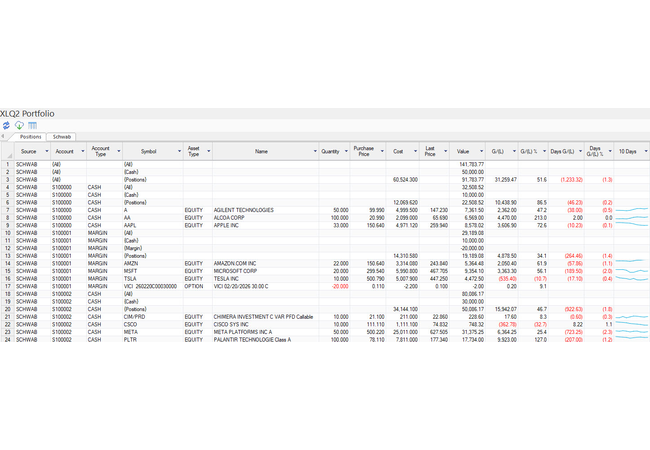Screen dimensions: 650x450
Task: Click the META PLATFORMS INC A name cell
Action: [265, 332]
